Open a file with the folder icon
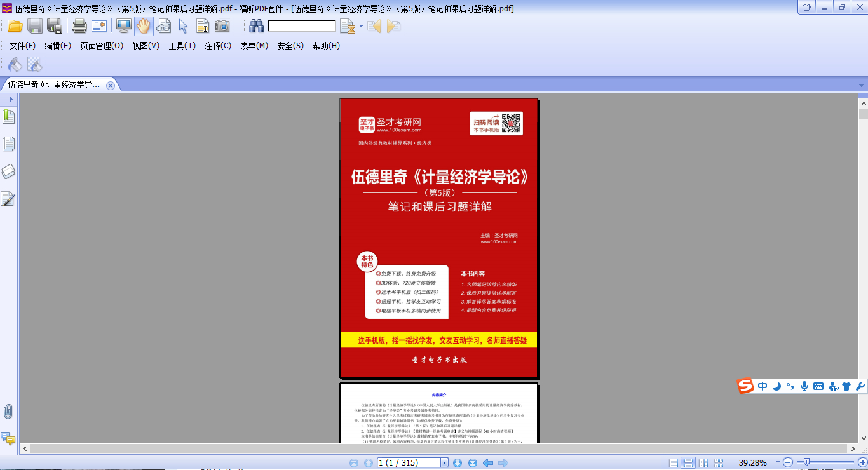868x470 pixels. click(x=15, y=27)
